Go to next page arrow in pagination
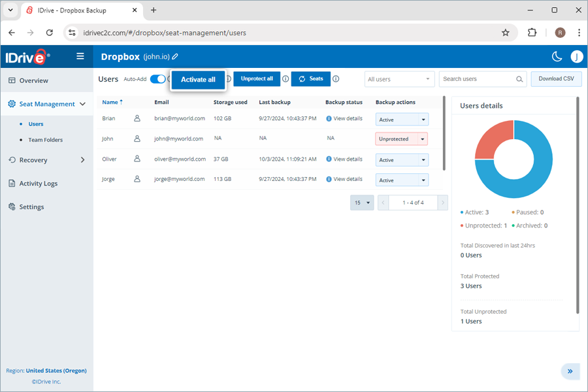 pos(443,203)
